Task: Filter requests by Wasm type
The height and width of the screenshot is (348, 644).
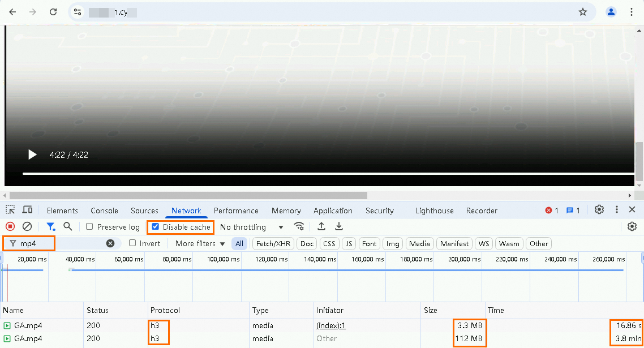Action: tap(509, 244)
